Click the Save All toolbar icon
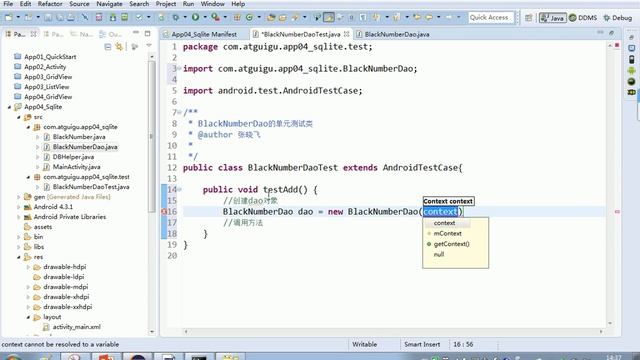 click(x=60, y=18)
